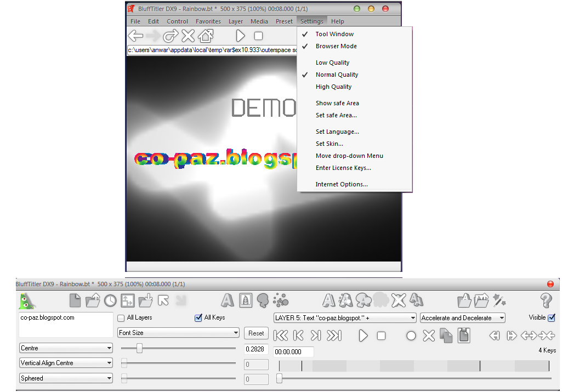The width and height of the screenshot is (568, 392).
Task: Click the green alien mascot icon
Action: point(27,300)
